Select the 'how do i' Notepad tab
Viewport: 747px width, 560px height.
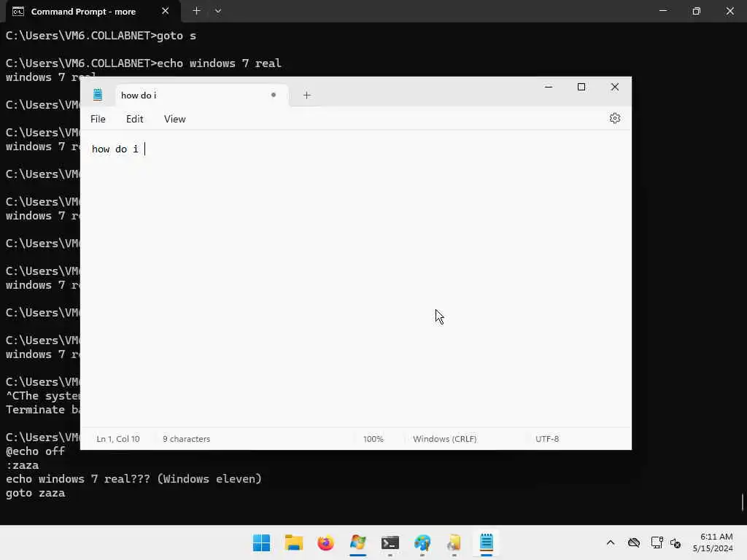click(201, 96)
